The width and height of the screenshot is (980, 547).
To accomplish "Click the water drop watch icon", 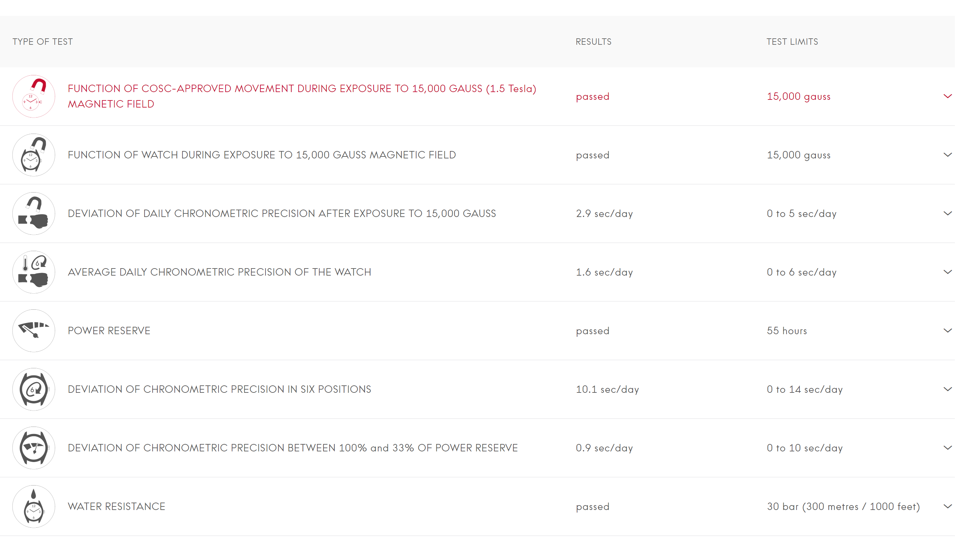I will 33,507.
